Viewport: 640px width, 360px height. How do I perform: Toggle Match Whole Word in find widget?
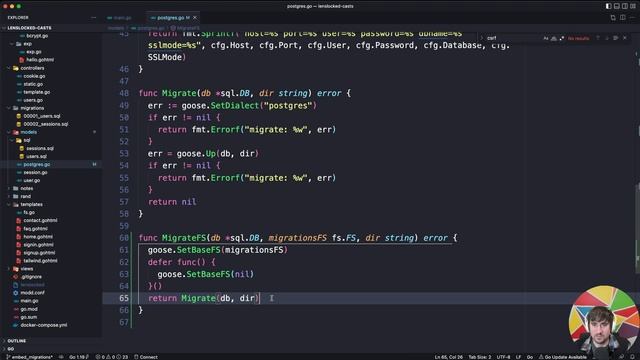click(553, 38)
